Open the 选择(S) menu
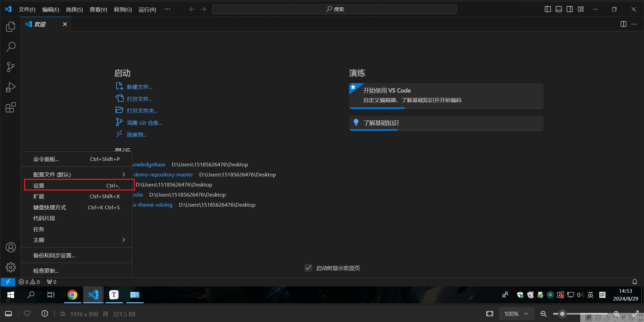This screenshot has width=644, height=322. (x=74, y=9)
